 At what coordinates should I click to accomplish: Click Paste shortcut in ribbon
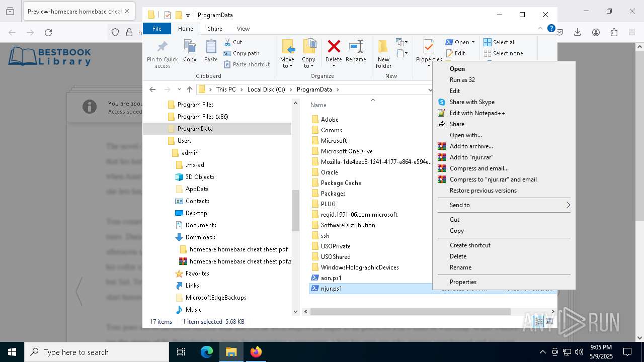click(247, 64)
